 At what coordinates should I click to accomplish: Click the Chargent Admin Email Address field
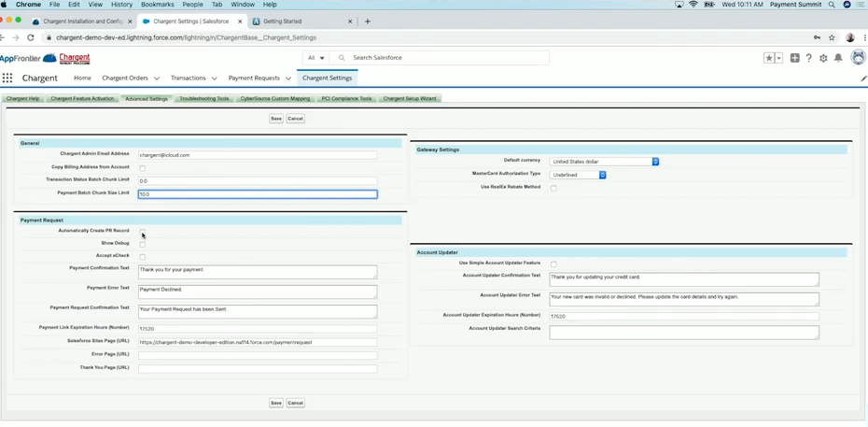point(258,155)
